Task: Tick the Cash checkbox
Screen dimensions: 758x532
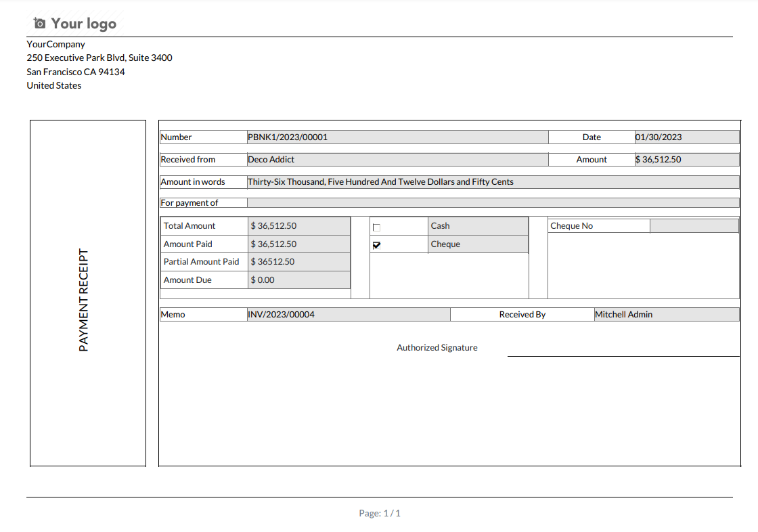Action: (377, 227)
